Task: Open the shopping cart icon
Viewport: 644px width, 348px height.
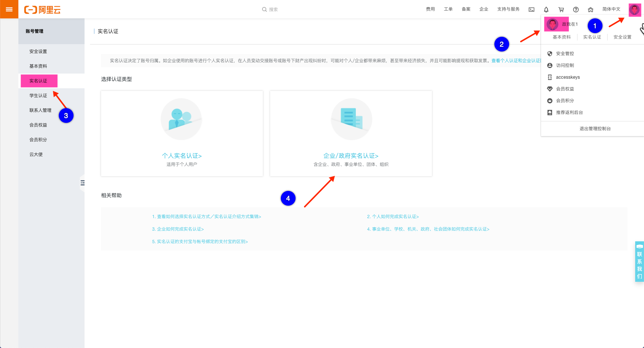Action: (x=561, y=10)
